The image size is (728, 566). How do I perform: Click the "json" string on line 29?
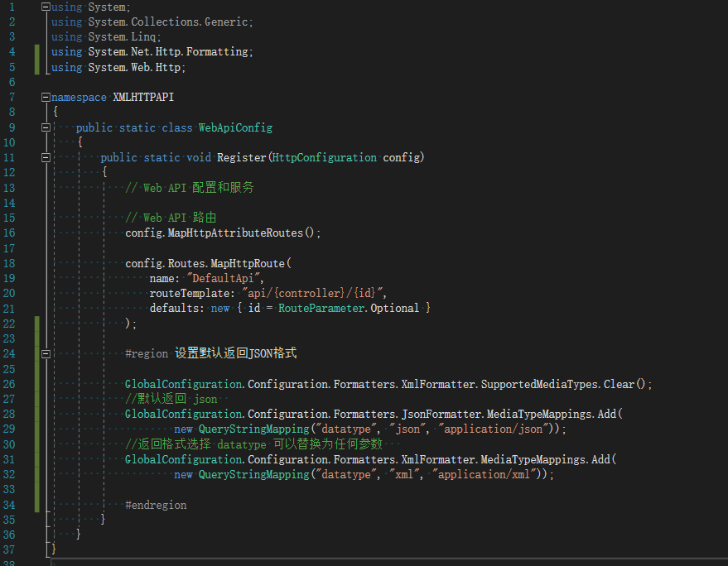(407, 429)
